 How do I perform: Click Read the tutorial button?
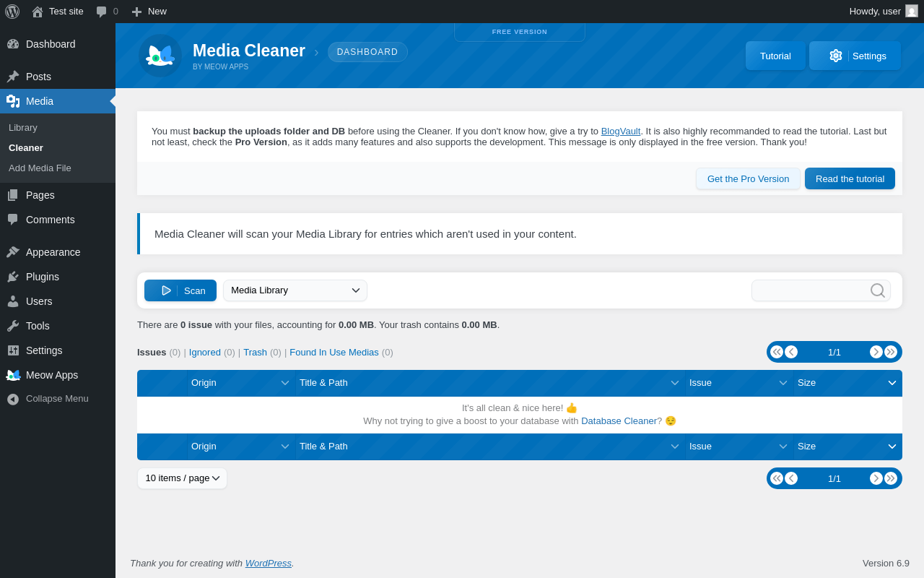(850, 178)
